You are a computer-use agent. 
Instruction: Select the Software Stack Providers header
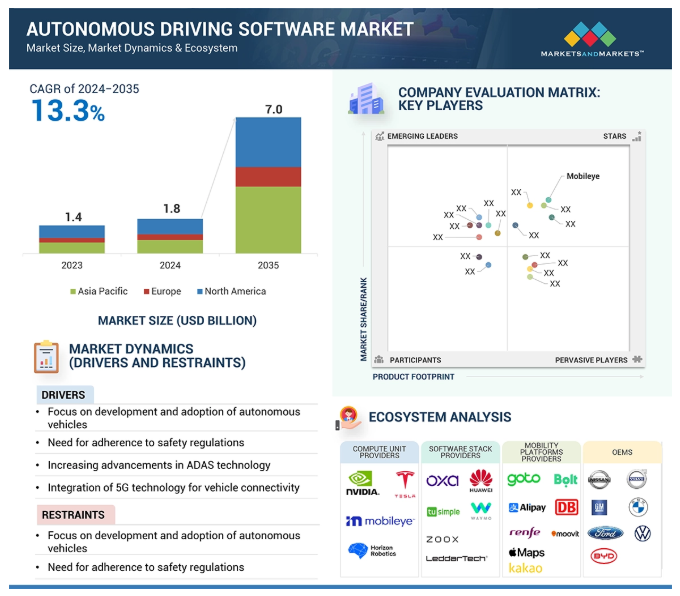pos(459,452)
